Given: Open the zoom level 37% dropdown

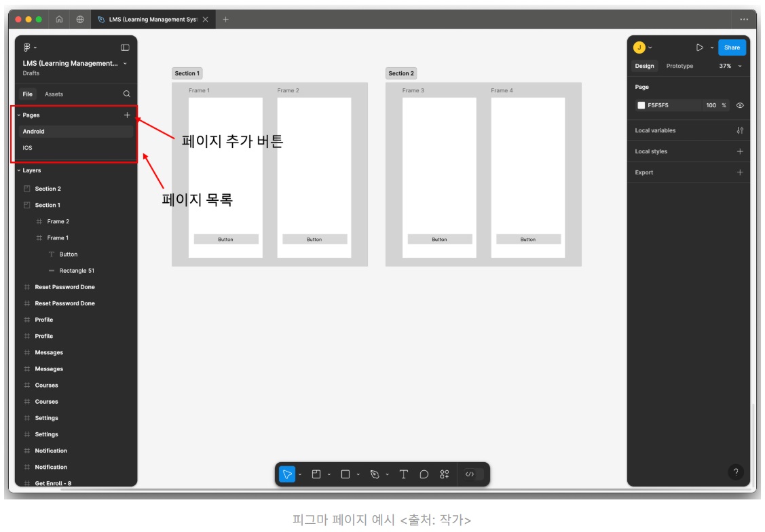Looking at the screenshot, I should (x=730, y=66).
